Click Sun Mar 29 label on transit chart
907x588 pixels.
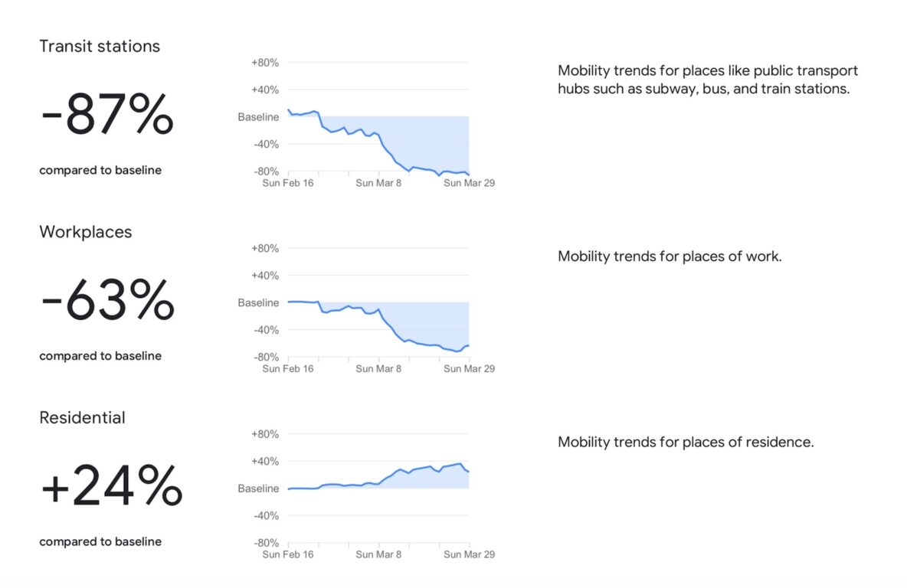coord(469,183)
